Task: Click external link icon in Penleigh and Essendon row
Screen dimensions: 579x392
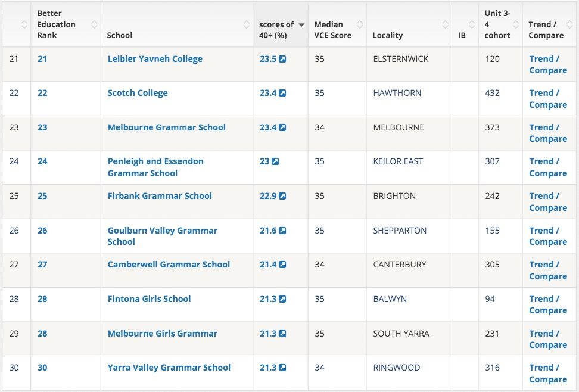Action: point(275,162)
